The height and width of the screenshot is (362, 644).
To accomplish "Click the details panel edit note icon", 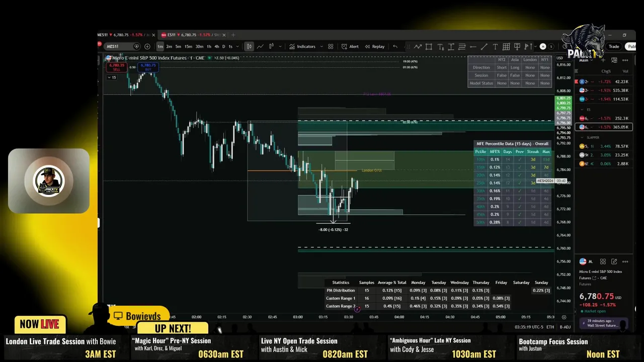I will (x=614, y=261).
